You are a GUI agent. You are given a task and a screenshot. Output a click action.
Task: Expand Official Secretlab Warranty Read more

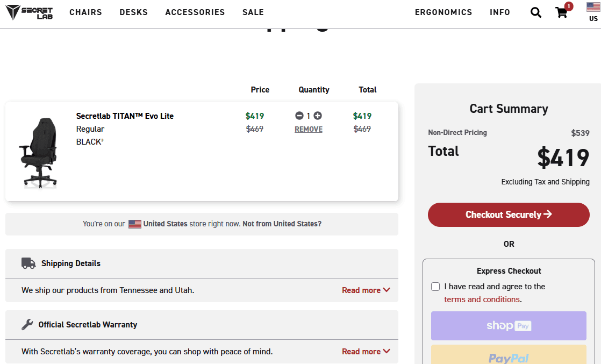coord(366,351)
